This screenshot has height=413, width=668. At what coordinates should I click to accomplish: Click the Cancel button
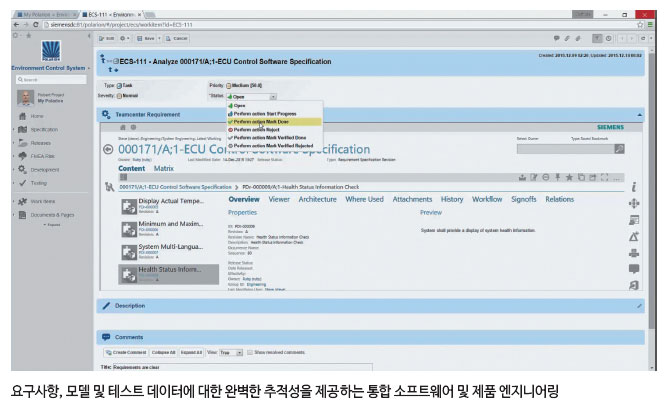pos(176,38)
